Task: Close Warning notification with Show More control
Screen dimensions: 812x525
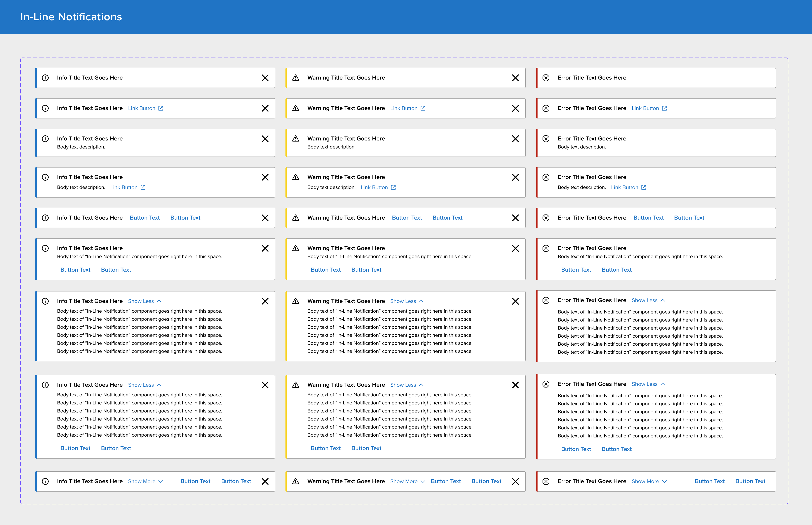Action: point(515,481)
